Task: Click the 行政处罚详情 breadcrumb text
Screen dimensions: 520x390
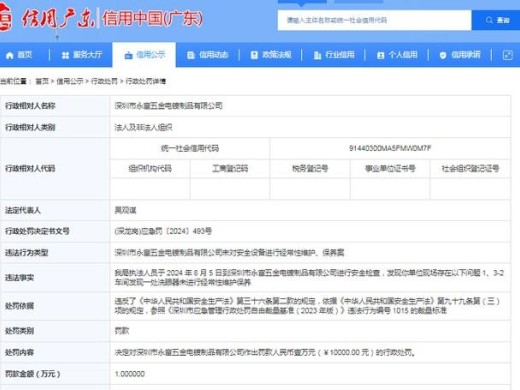Action: [146, 81]
